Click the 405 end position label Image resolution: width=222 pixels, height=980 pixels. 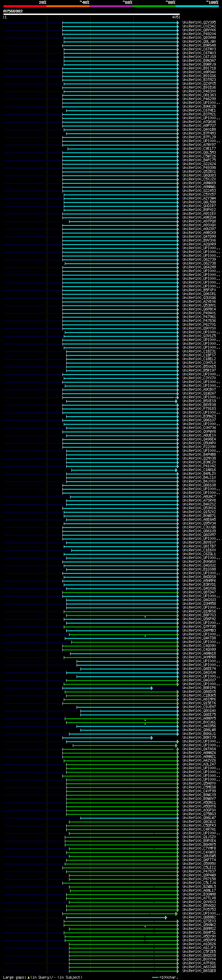point(175,17)
